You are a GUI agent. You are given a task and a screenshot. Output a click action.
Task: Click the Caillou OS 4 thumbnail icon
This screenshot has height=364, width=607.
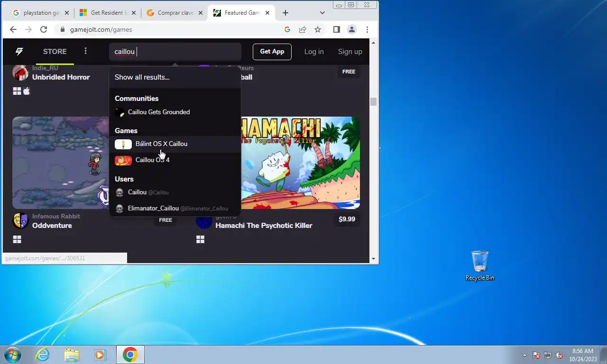(123, 160)
